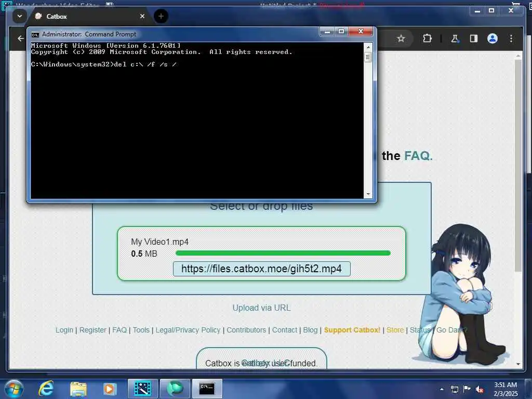Click the Windows Start orb
Viewport: 532px width, 399px height.
[x=14, y=389]
